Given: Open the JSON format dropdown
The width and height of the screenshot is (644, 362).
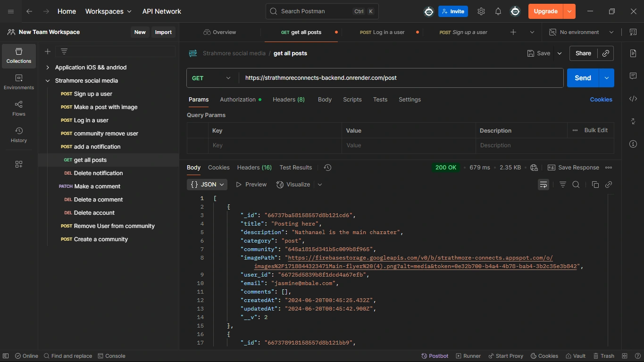Looking at the screenshot, I should coord(207,185).
